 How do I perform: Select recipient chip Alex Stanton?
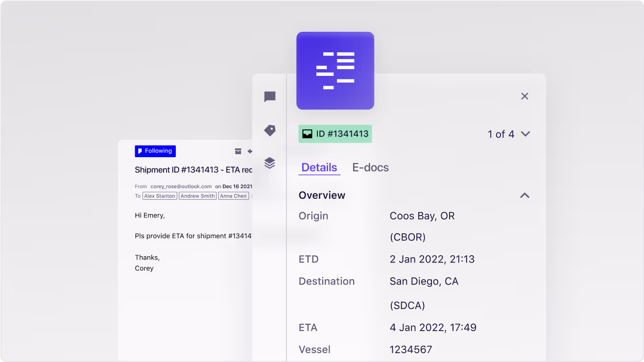pos(160,196)
